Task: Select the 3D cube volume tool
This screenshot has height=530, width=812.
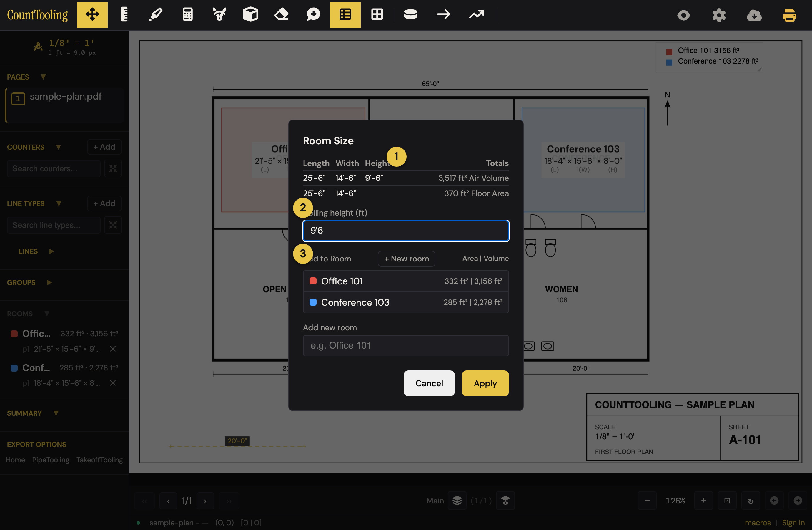Action: (x=250, y=15)
